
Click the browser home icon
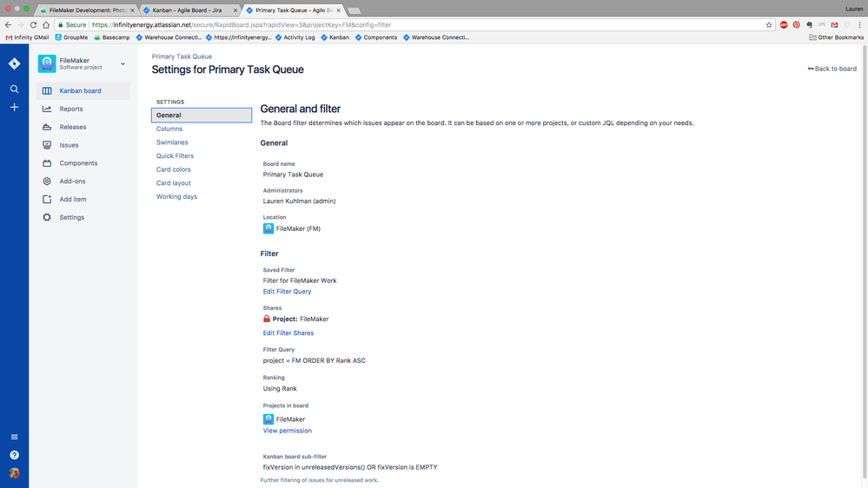[x=46, y=25]
